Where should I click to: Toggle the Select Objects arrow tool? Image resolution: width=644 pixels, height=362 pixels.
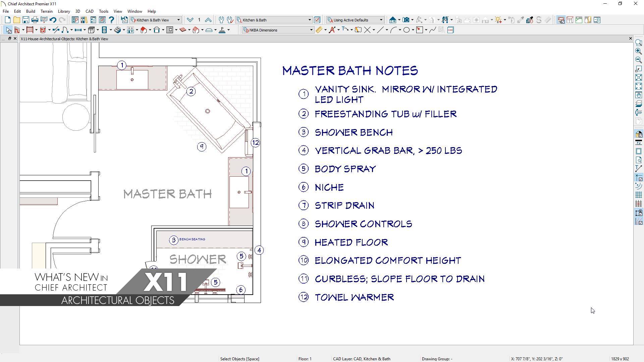pos(9,30)
